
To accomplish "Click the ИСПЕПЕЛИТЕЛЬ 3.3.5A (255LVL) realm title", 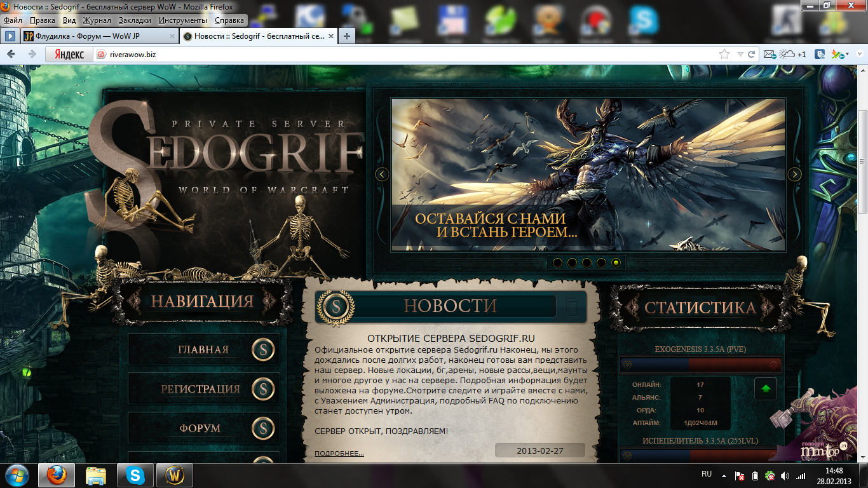I will [x=700, y=440].
